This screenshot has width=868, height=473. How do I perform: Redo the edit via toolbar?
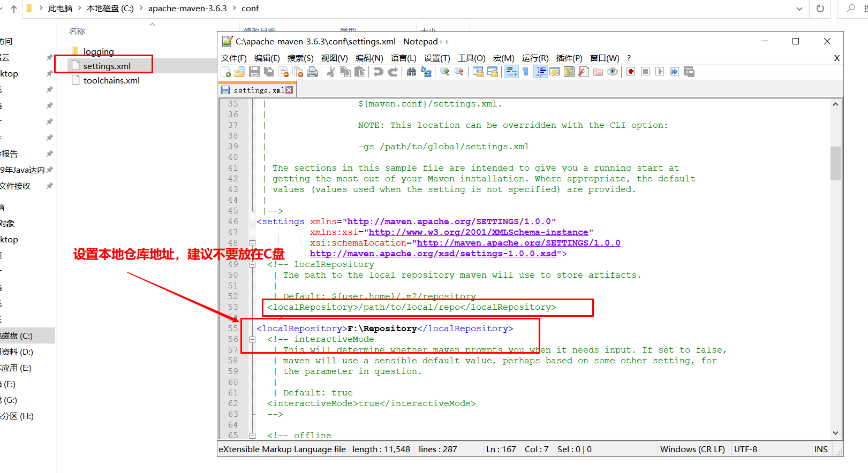coord(393,72)
